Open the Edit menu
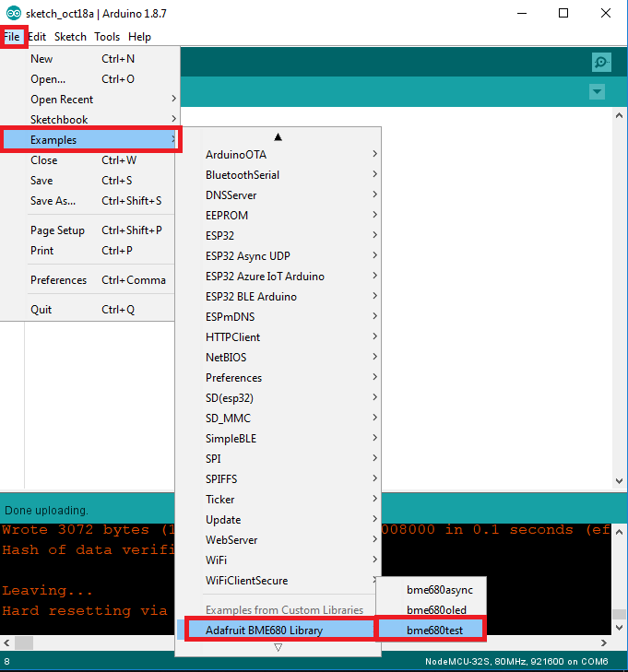This screenshot has height=672, width=628. [37, 37]
